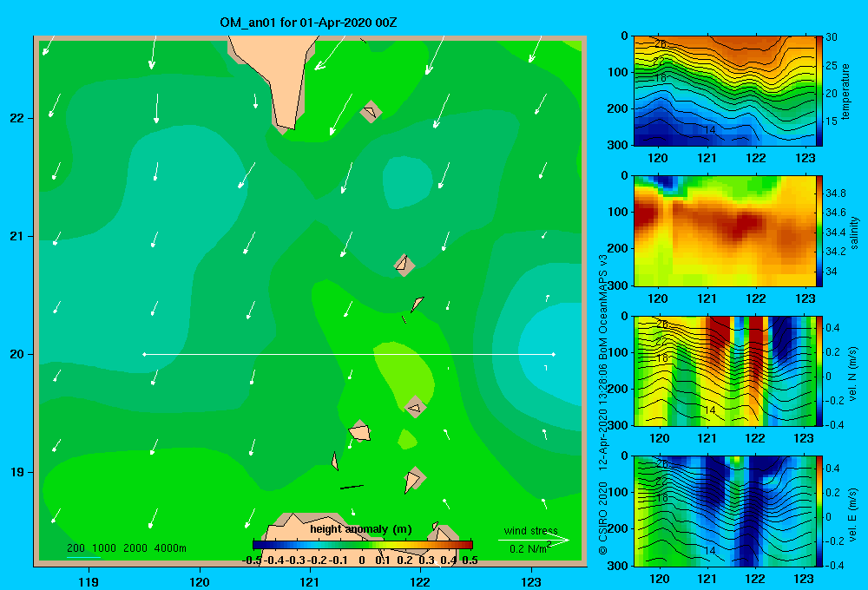Click the latitude label '20' on map axis
Viewport: 868px width, 590px height.
pyautogui.click(x=17, y=354)
